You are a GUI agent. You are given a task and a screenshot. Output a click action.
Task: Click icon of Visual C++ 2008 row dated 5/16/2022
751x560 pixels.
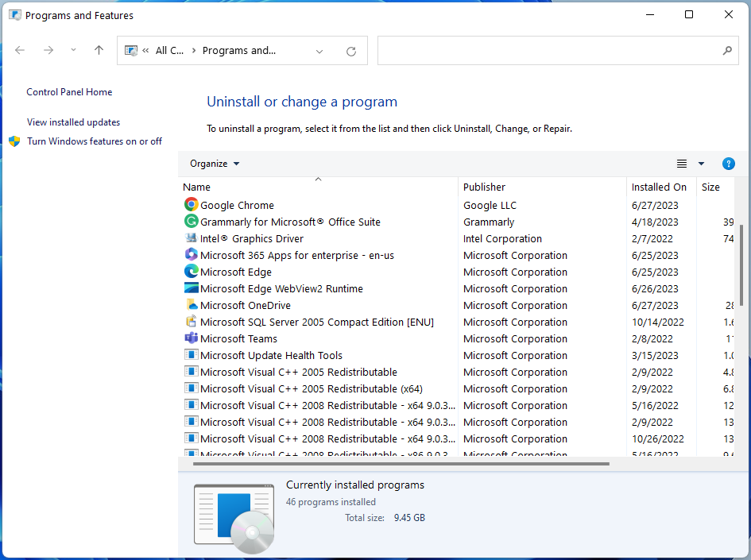(x=191, y=405)
